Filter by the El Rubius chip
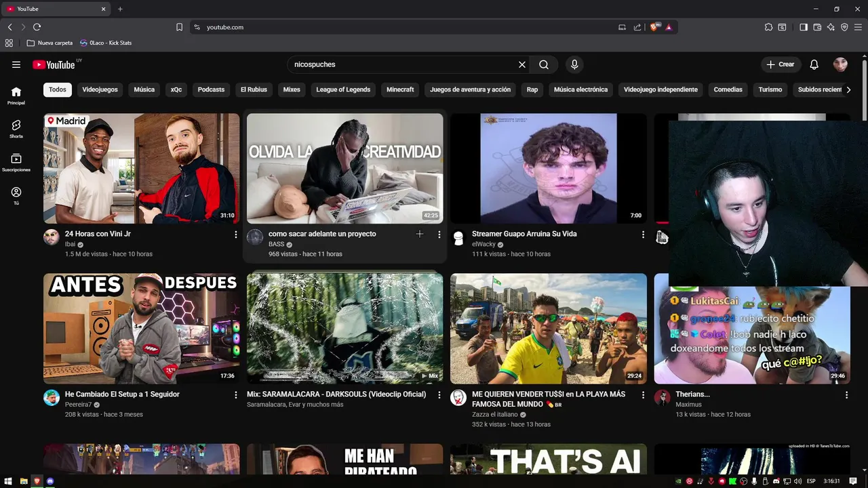868x488 pixels. 254,89
